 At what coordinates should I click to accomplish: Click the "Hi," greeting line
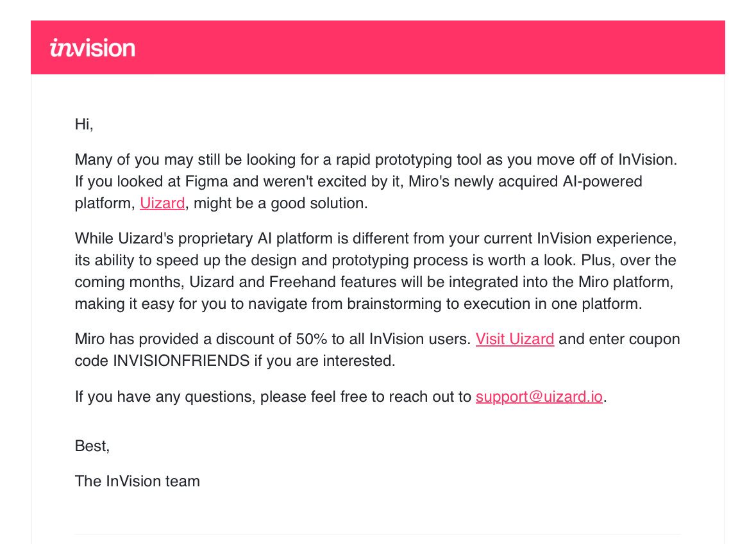pyautogui.click(x=84, y=124)
